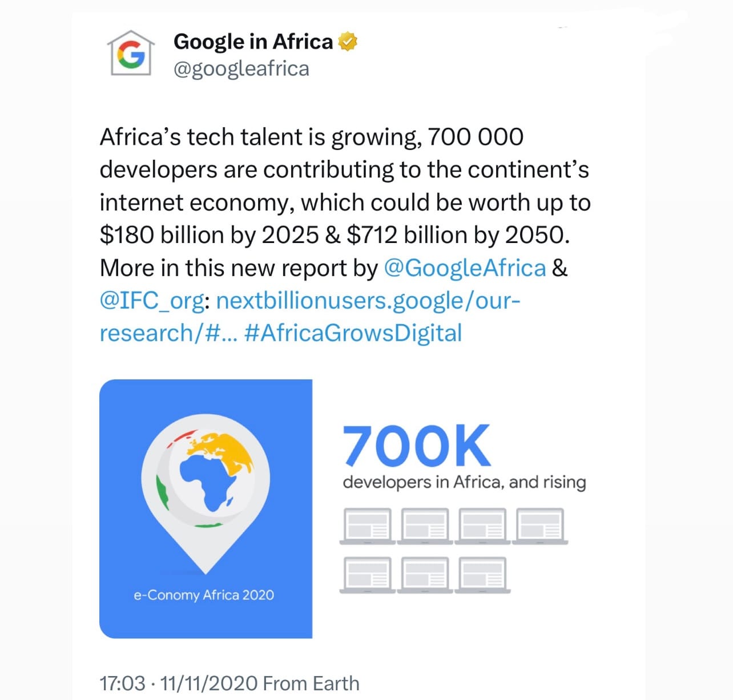Open the @googleafrica handle below the name
This screenshot has width=733, height=700.
pos(241,68)
